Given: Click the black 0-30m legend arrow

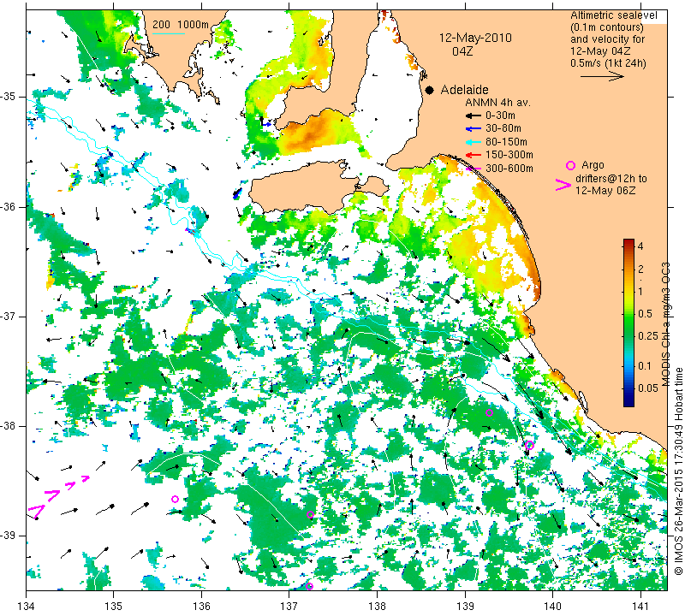Looking at the screenshot, I should click(x=474, y=116).
